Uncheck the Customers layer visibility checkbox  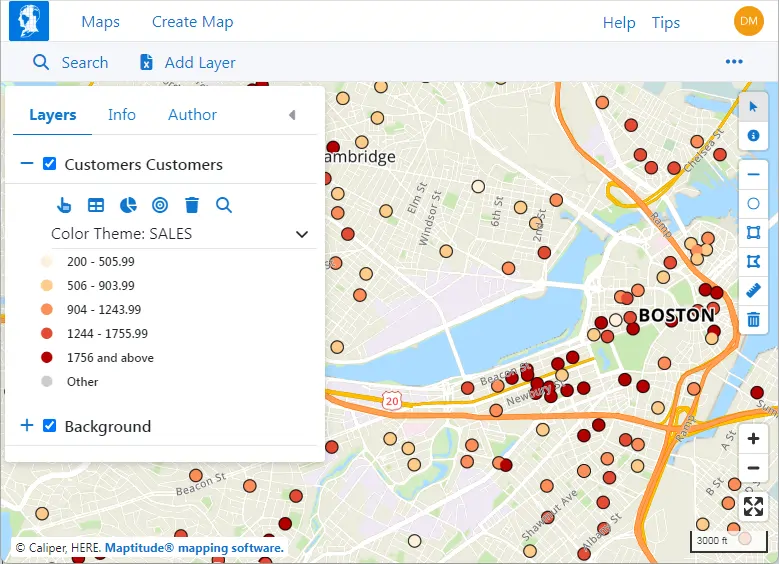click(x=49, y=164)
